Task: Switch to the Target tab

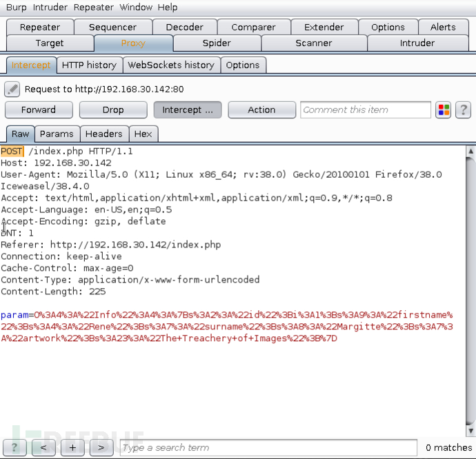Action: (50, 43)
